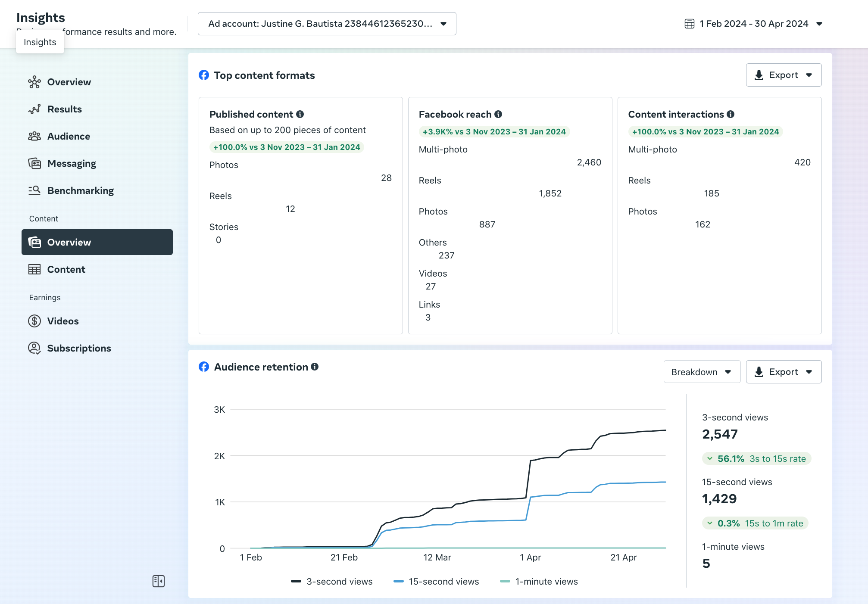Toggle the 3-second views legend item
Viewport: 868px width, 604px height.
click(x=332, y=582)
